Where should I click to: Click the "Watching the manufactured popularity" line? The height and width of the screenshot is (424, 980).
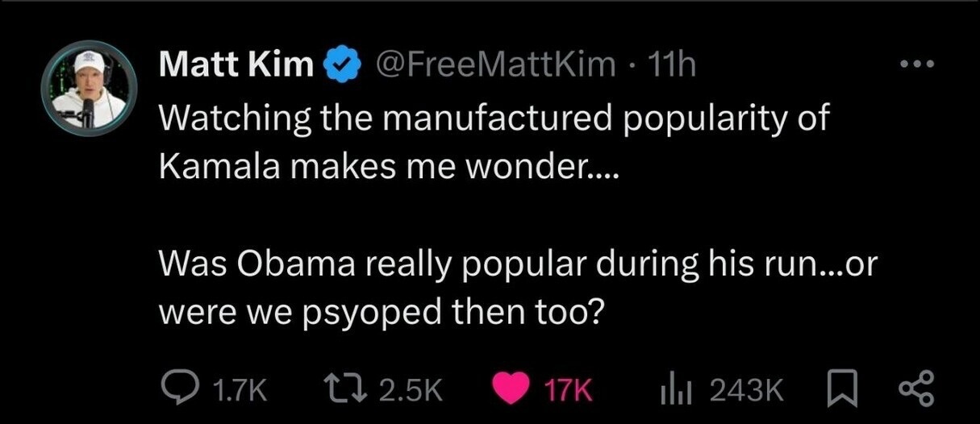click(x=494, y=118)
